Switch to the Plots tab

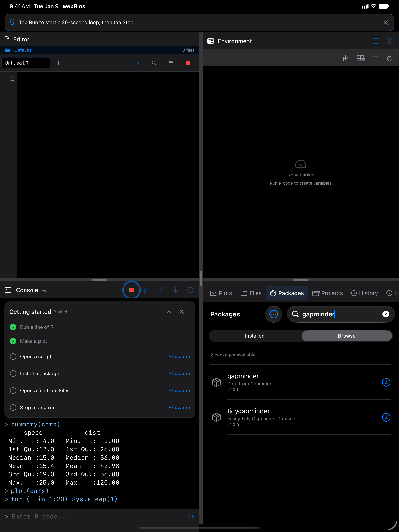pos(221,293)
